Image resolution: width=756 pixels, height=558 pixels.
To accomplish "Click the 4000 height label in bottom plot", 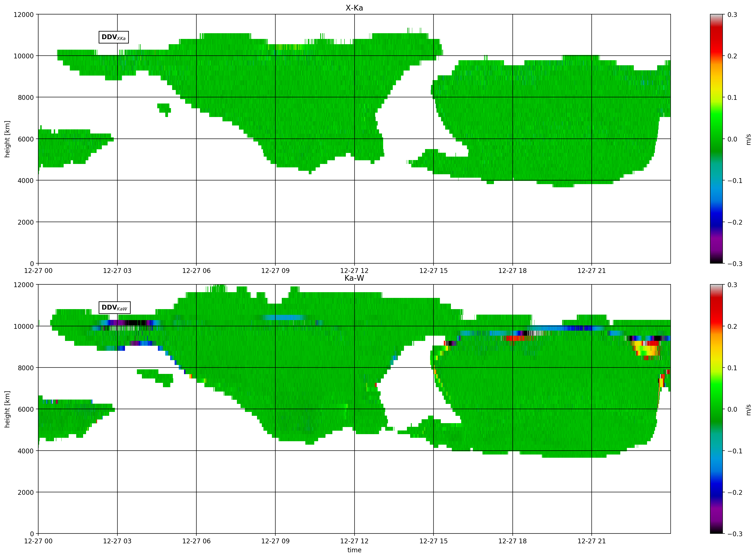I will click(26, 451).
